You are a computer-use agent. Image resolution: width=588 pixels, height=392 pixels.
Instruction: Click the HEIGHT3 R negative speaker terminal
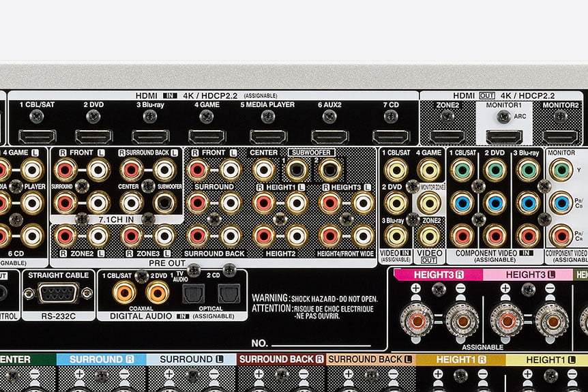(462, 321)
